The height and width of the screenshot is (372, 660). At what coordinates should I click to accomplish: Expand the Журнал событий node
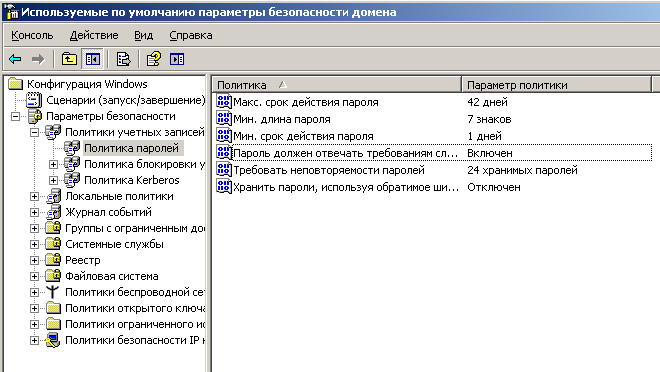coord(35,212)
